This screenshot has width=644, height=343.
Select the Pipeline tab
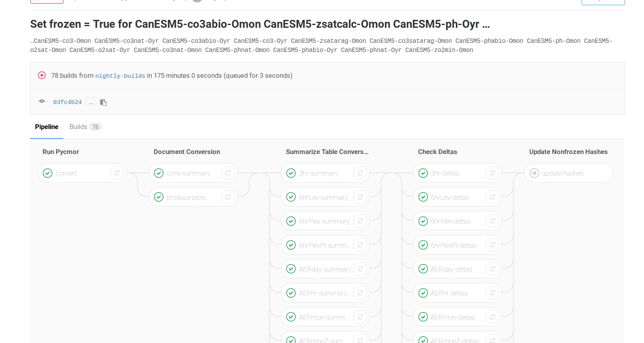tap(46, 127)
